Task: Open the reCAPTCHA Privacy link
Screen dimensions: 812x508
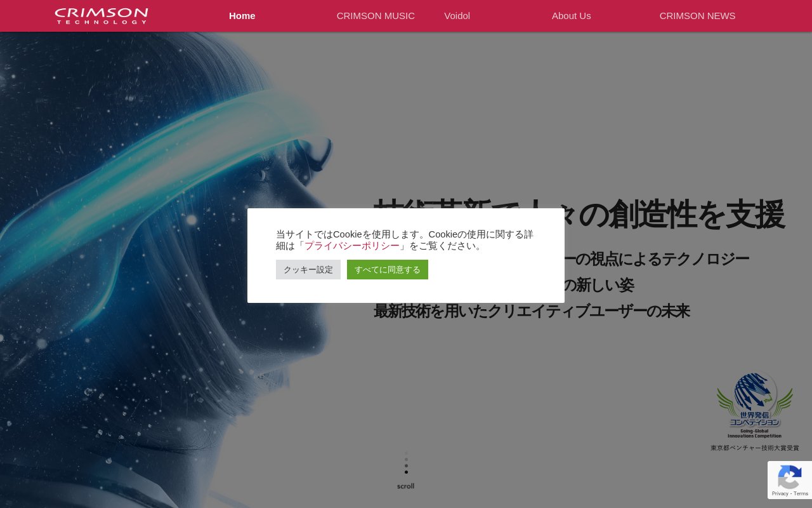Action: (x=780, y=493)
